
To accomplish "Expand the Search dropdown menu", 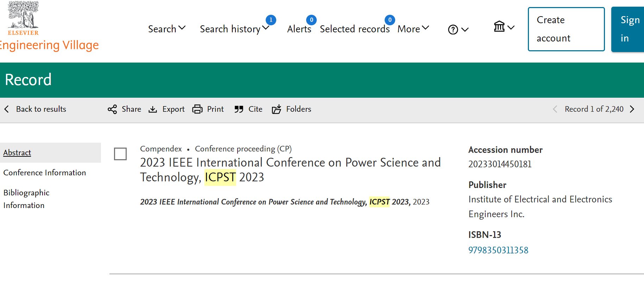I will click(182, 28).
